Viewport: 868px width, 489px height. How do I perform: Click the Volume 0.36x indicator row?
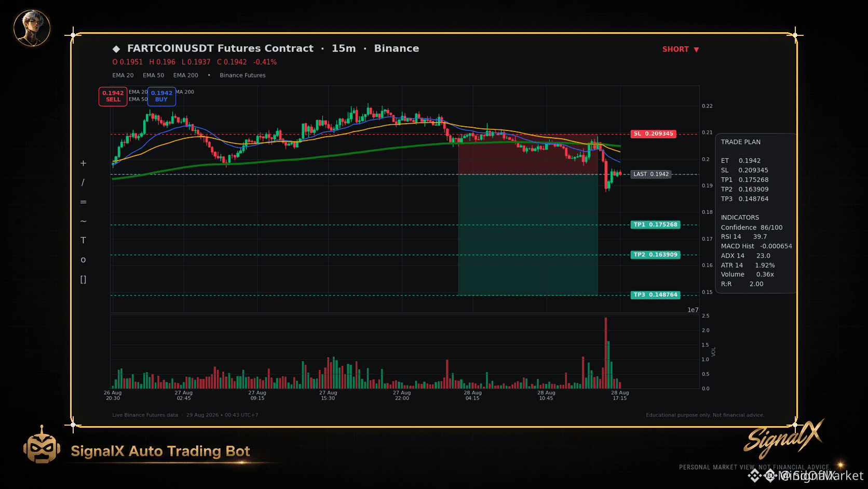tap(748, 274)
